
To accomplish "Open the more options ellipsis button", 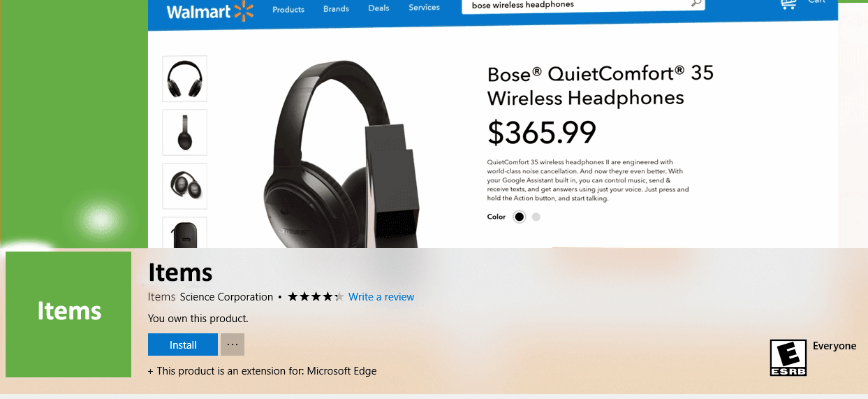I will click(233, 344).
